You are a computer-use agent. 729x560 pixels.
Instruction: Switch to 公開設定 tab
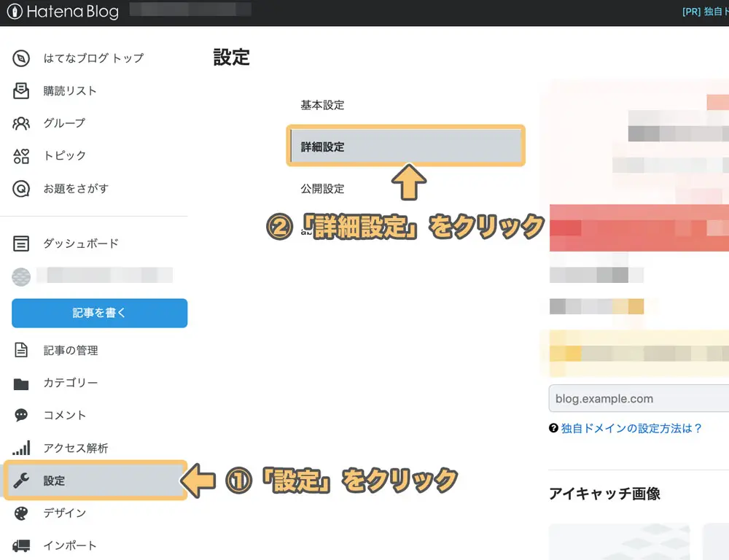pos(322,188)
